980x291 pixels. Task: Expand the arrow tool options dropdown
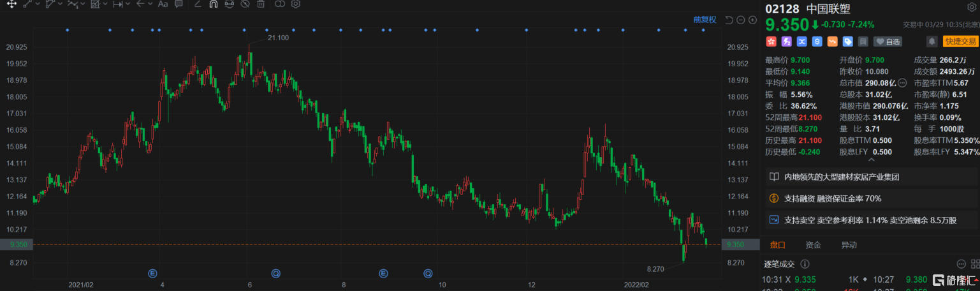[150, 4]
